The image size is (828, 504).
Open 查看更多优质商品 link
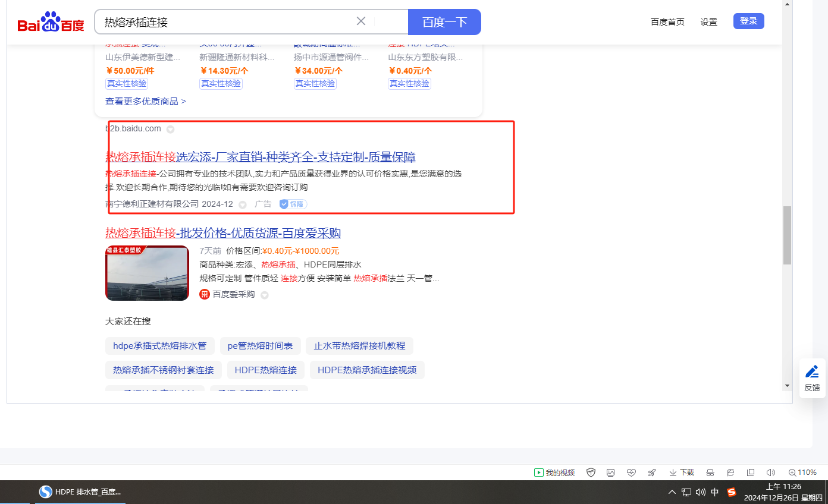click(146, 102)
